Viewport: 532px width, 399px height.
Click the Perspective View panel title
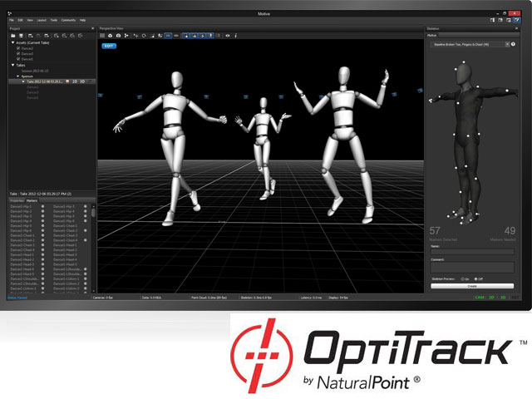[x=111, y=28]
